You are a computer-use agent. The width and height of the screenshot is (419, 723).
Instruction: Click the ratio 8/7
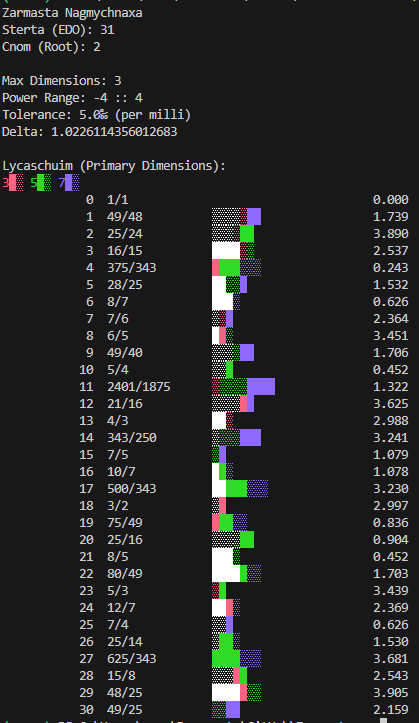118,302
